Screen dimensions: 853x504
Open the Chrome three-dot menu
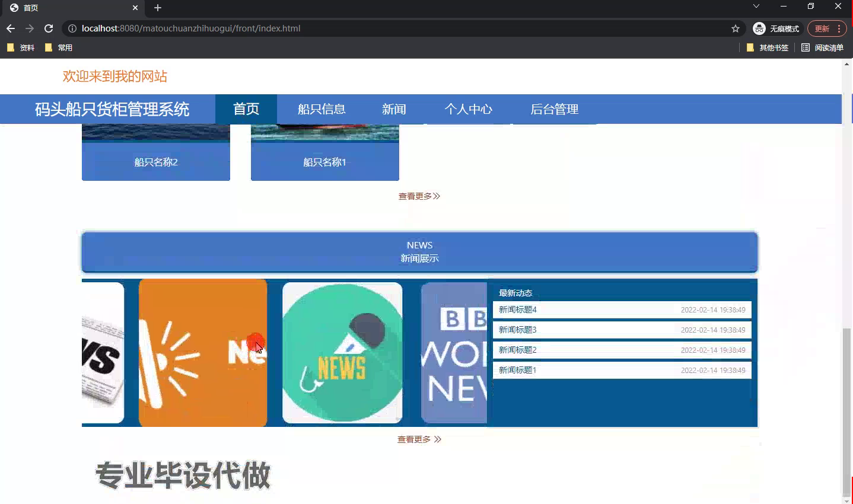click(x=839, y=28)
